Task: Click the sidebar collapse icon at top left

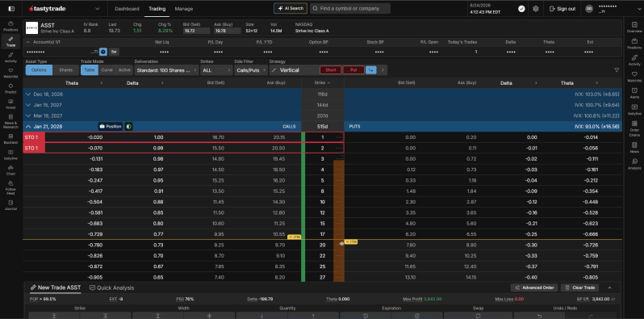Action: pos(10,9)
